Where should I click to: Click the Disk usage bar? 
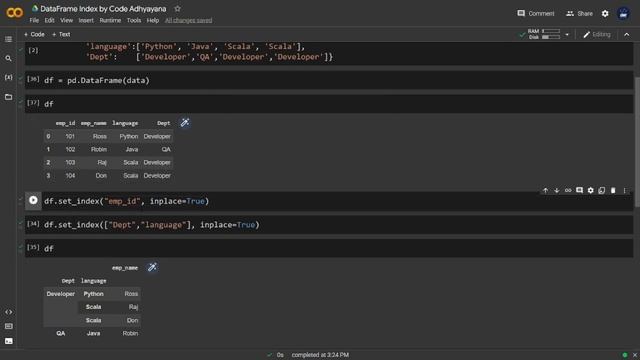[551, 37]
